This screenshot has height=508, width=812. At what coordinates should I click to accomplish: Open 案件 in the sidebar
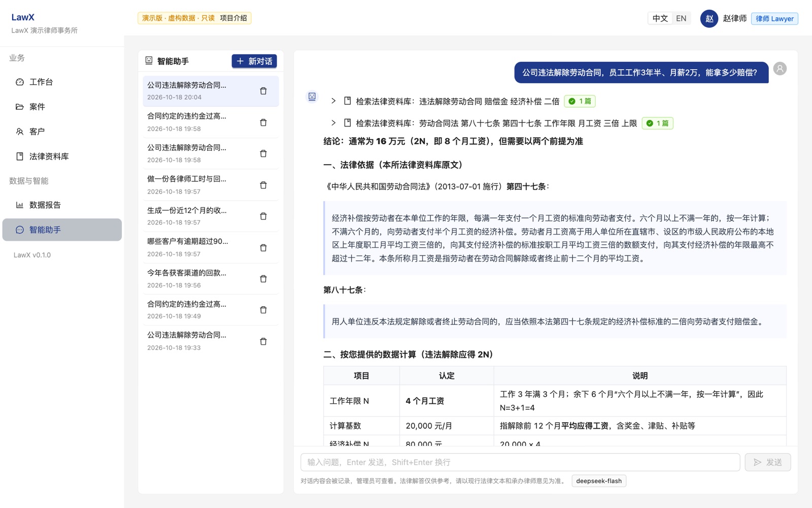point(62,107)
